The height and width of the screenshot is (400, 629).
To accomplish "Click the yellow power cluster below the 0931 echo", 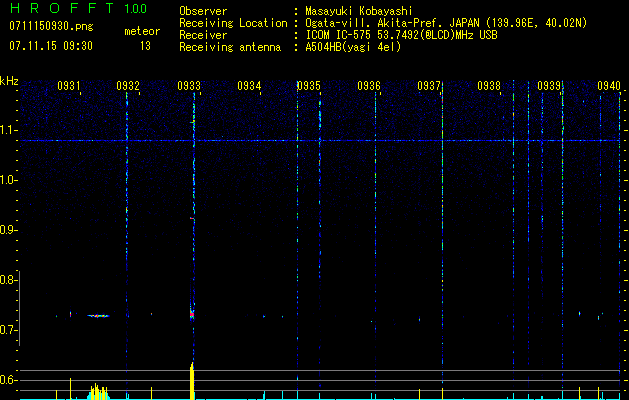I will pos(99,392).
